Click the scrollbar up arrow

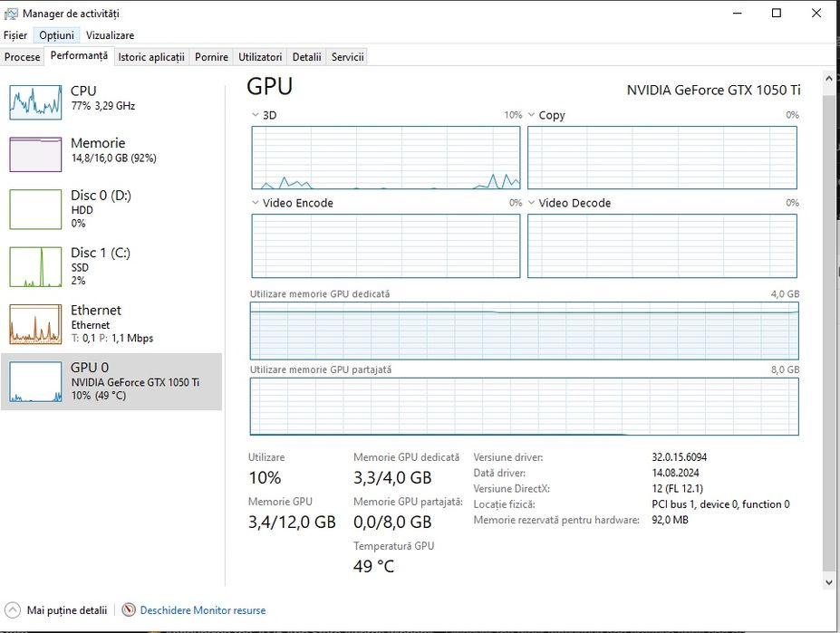pos(829,78)
